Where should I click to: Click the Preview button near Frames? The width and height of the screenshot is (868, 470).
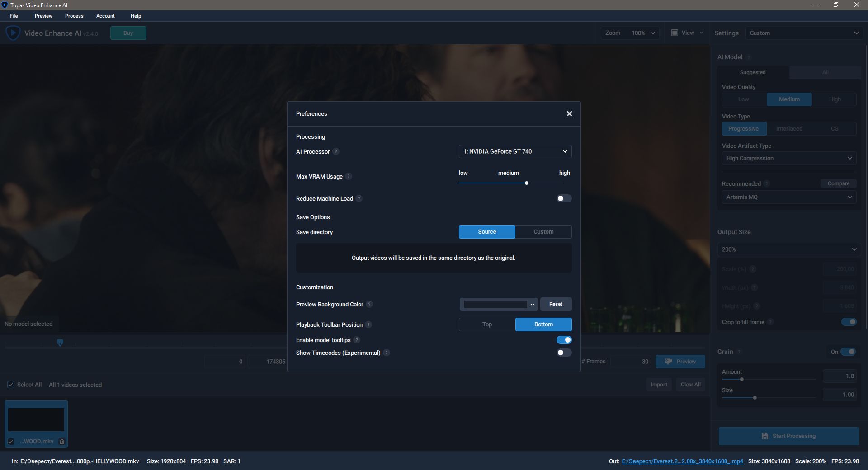pyautogui.click(x=680, y=362)
